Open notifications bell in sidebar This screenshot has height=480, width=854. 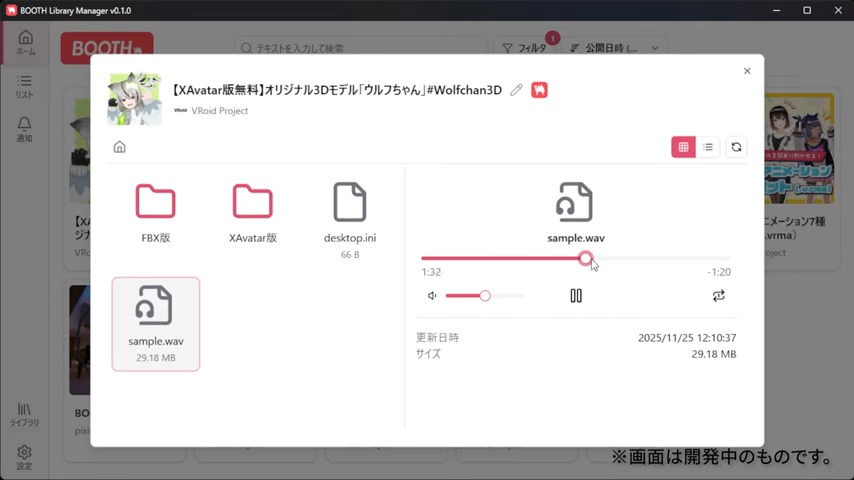coord(24,128)
